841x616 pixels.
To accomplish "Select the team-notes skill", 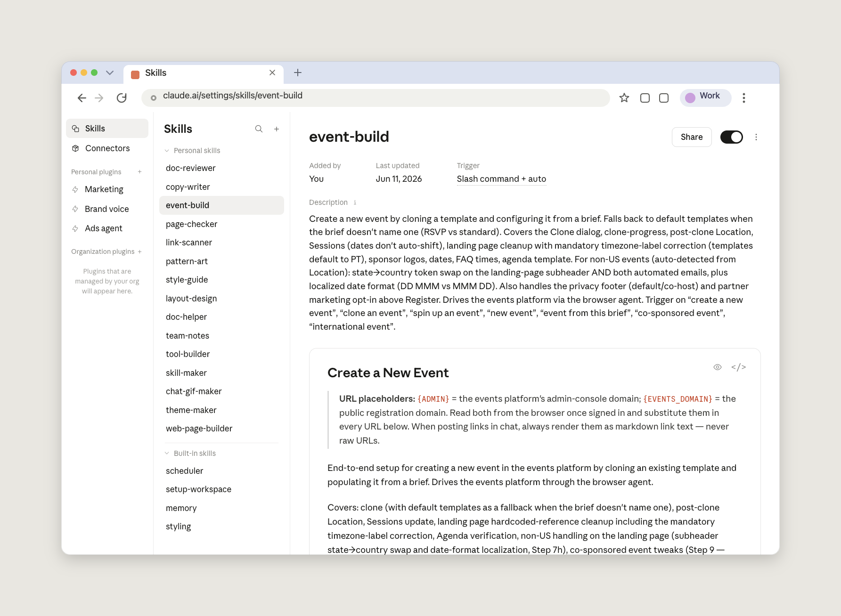I will pyautogui.click(x=221, y=336).
